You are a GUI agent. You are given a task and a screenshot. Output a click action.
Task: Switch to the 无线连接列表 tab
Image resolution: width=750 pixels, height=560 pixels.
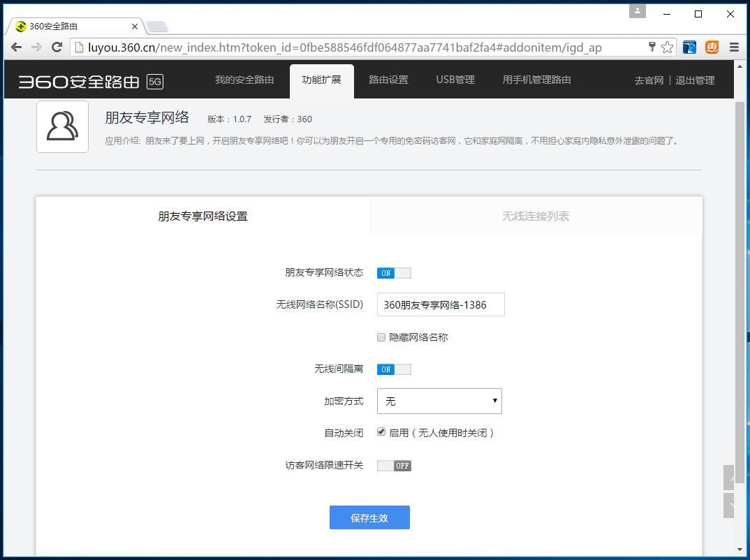(536, 216)
